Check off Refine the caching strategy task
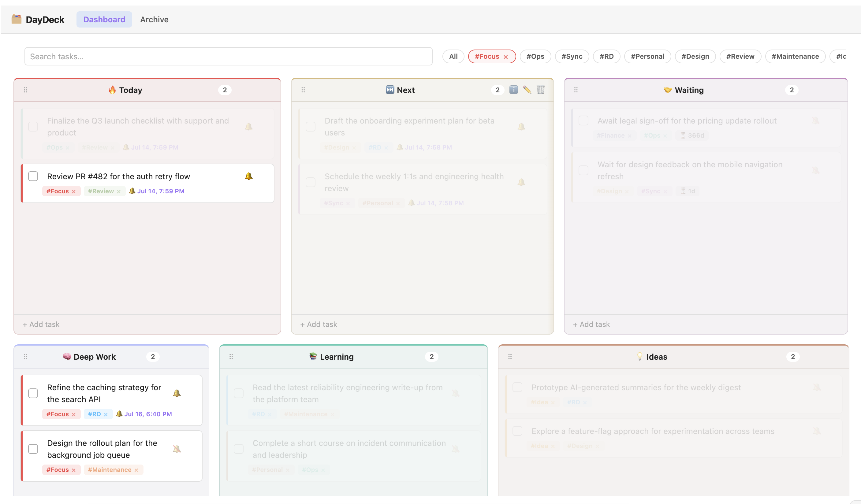Viewport: 861px width, 504px height. point(33,393)
